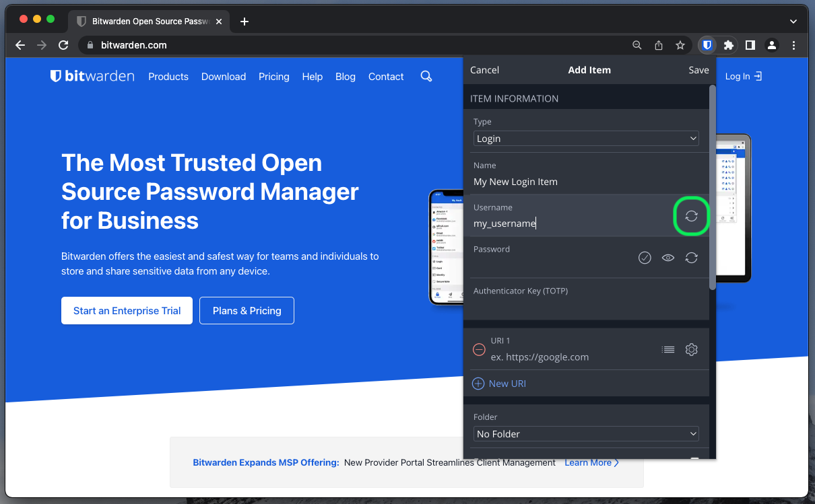Bookmark this page with the star icon
Viewport: 815px width, 504px height.
[x=680, y=45]
